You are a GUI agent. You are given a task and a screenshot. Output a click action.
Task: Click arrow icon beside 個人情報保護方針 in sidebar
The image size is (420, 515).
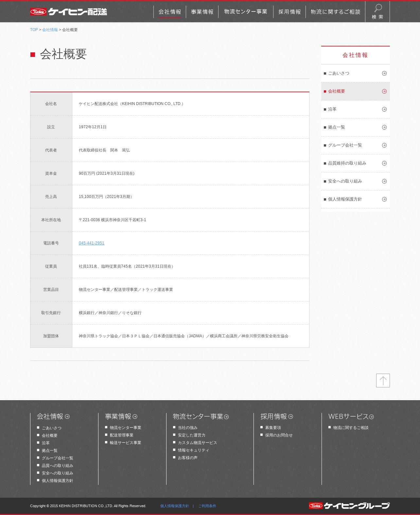(x=384, y=199)
